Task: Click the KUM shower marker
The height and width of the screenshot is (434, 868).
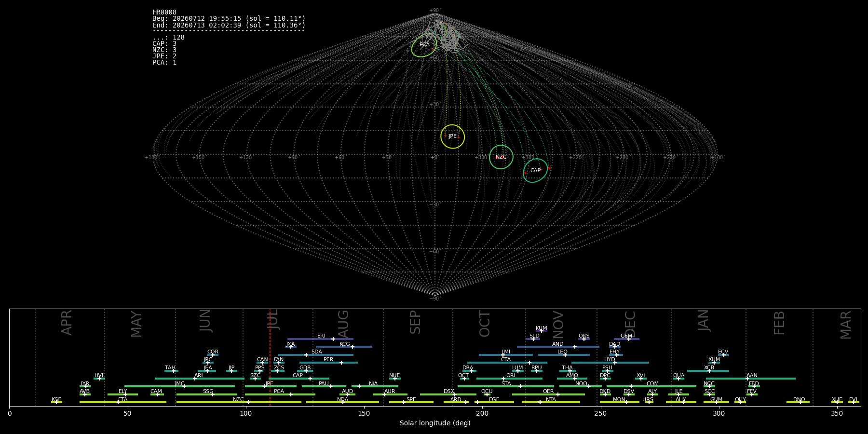Action: 542,331
